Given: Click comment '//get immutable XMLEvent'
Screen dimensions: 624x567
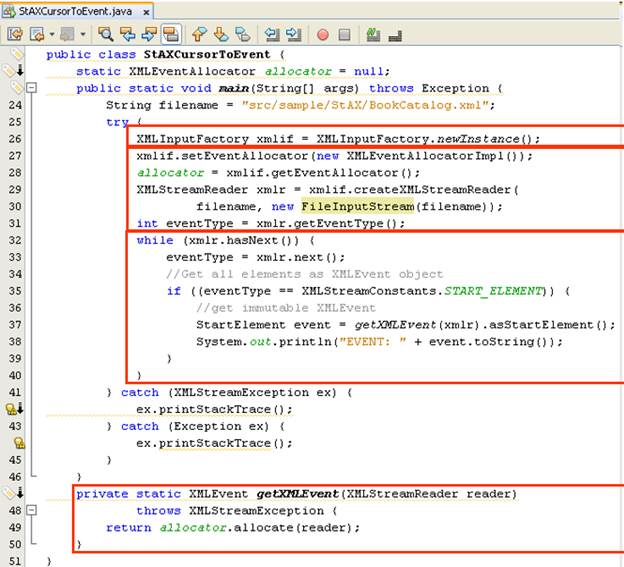Looking at the screenshot, I should click(286, 308).
